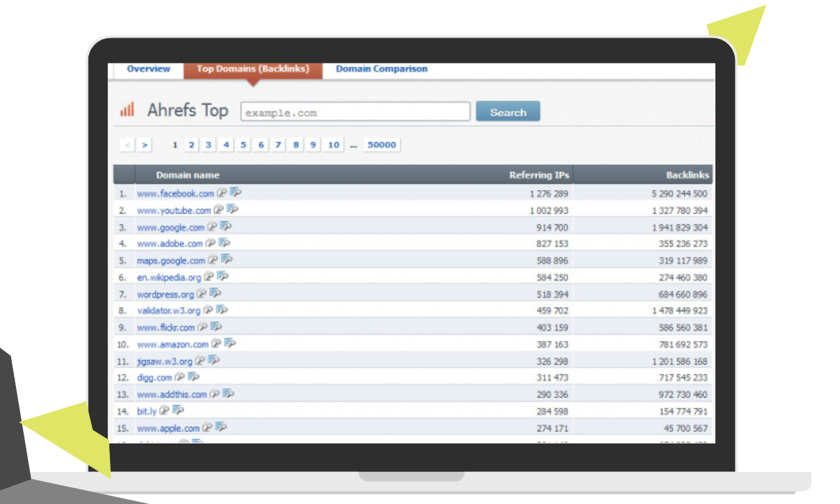Follow the en.wikipedia.org domain link
The image size is (840, 504).
(x=169, y=277)
